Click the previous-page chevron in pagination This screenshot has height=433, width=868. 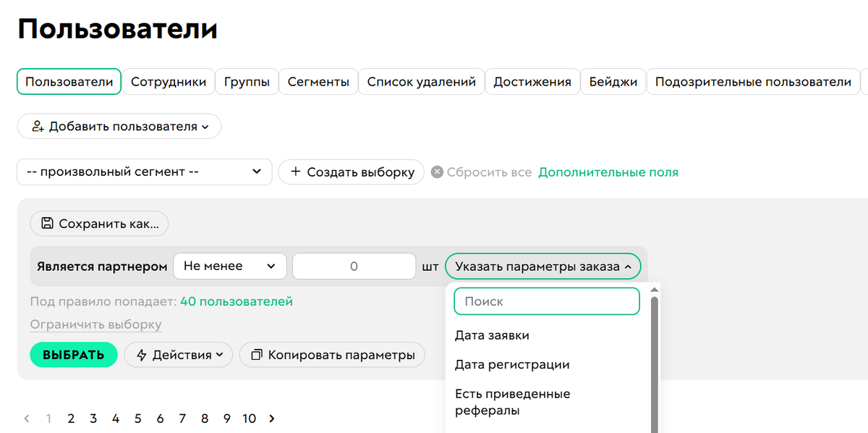point(26,419)
